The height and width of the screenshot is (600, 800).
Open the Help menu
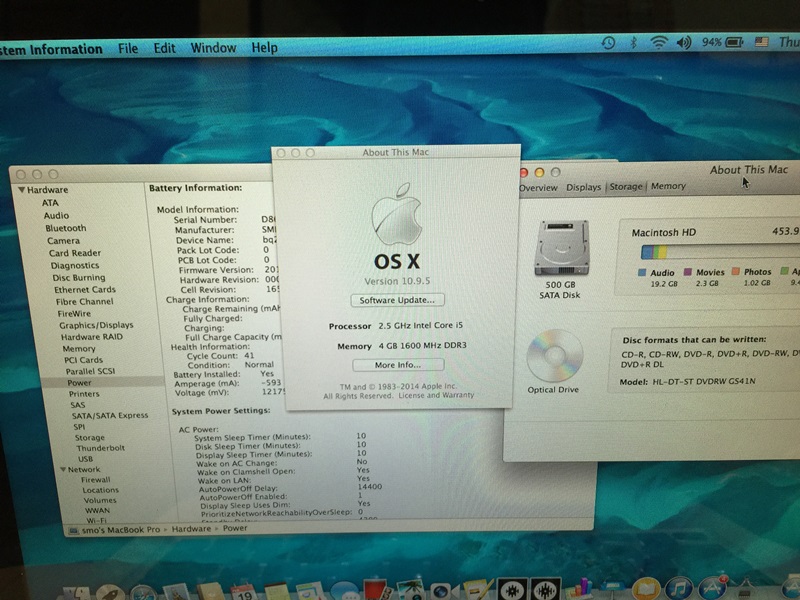tap(264, 47)
